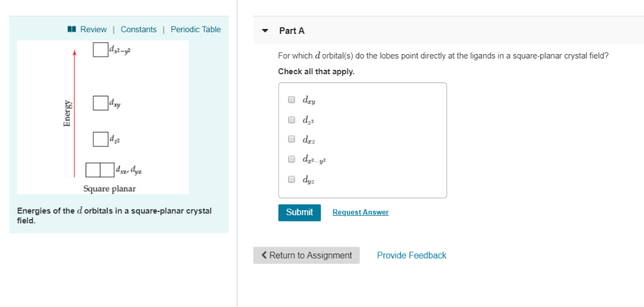Click the Part A header title
The width and height of the screenshot is (644, 307).
pyautogui.click(x=292, y=31)
